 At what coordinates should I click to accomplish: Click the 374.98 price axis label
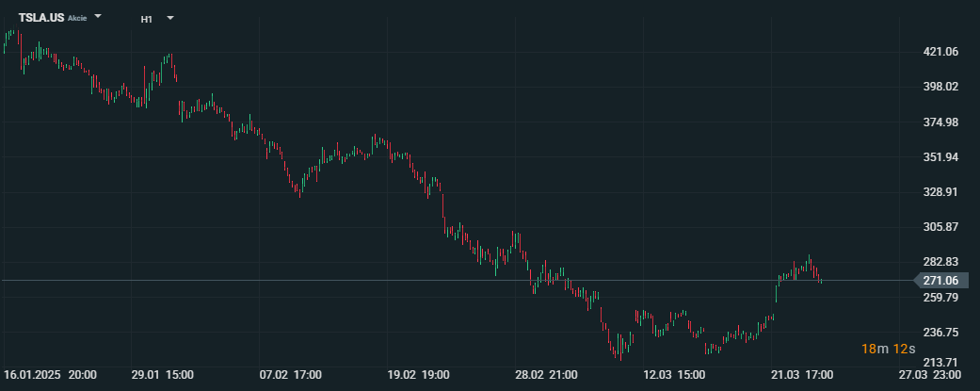click(940, 122)
